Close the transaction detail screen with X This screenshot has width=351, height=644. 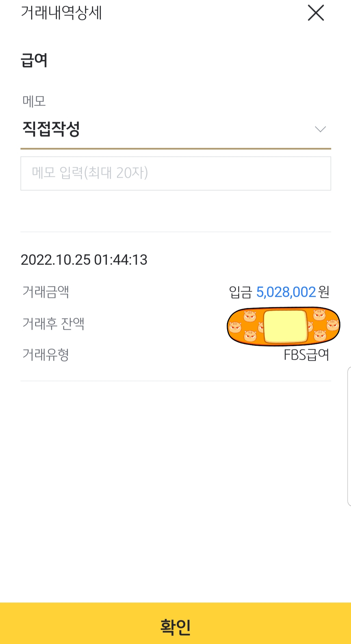tap(316, 13)
